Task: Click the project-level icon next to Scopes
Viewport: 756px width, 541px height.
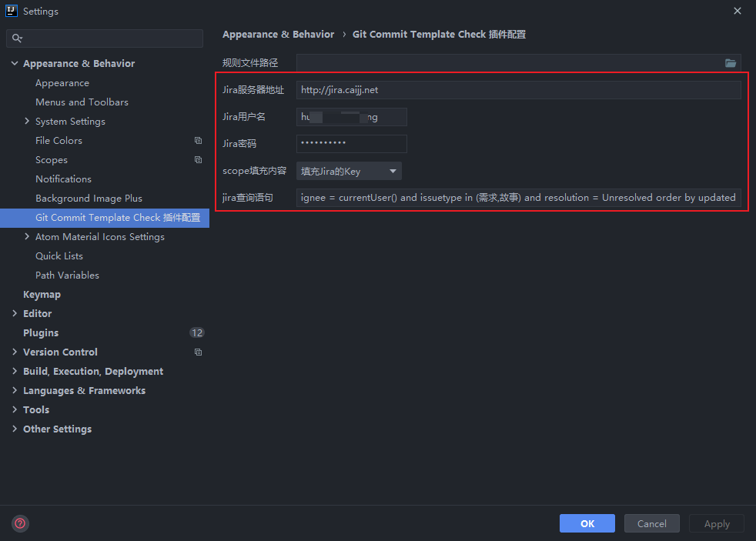Action: click(198, 160)
